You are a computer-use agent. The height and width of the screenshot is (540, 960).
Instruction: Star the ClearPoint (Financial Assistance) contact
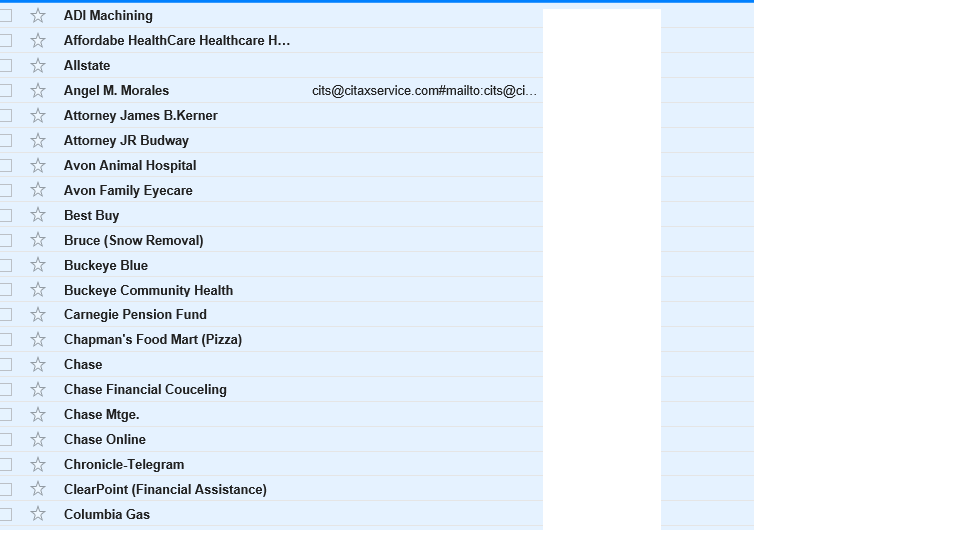click(38, 489)
